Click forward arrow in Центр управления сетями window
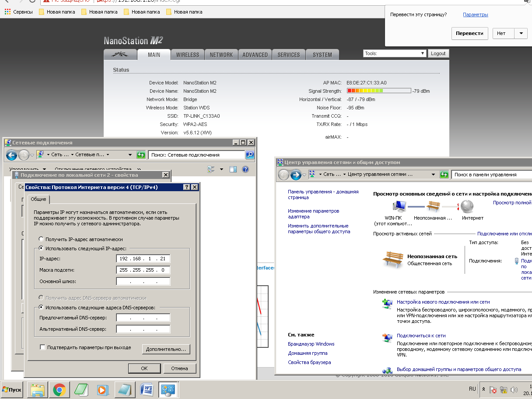Image resolution: width=532 pixels, height=399 pixels. click(296, 175)
